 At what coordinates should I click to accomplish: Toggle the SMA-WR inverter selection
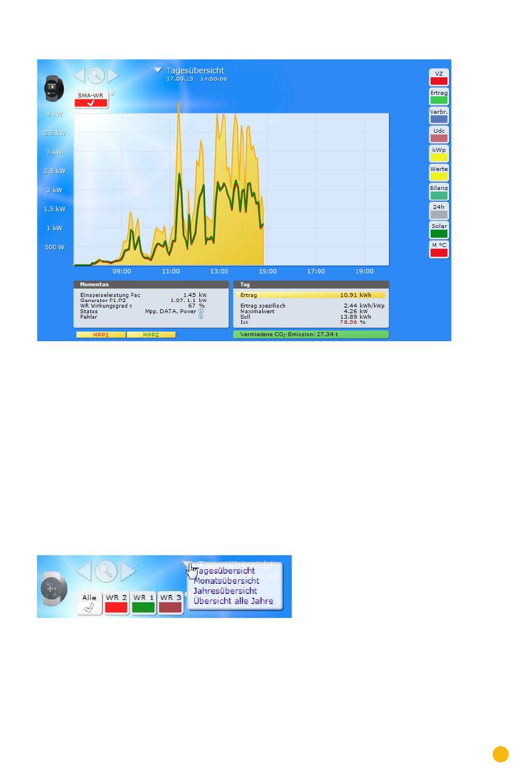click(91, 100)
